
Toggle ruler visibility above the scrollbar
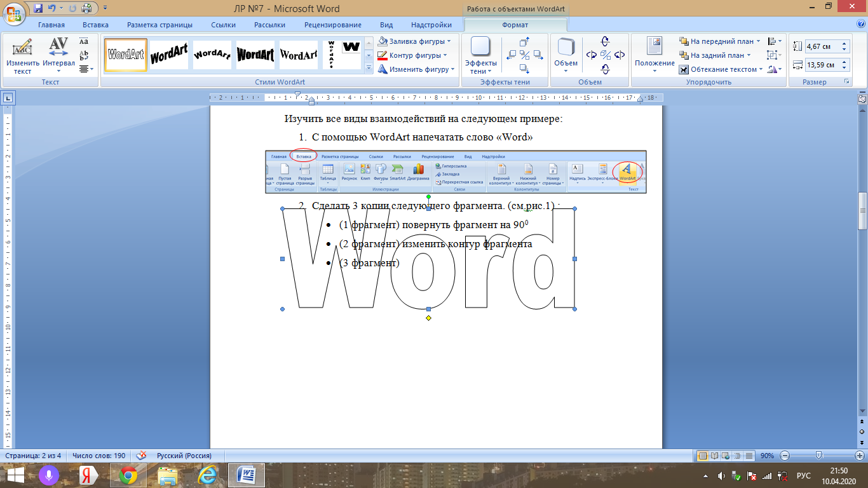pyautogui.click(x=862, y=98)
